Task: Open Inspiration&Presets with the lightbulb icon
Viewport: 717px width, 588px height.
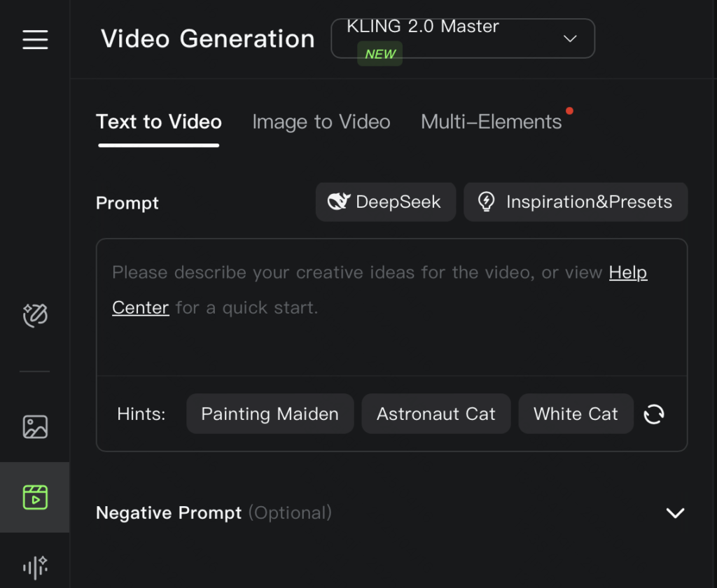Action: pos(575,202)
